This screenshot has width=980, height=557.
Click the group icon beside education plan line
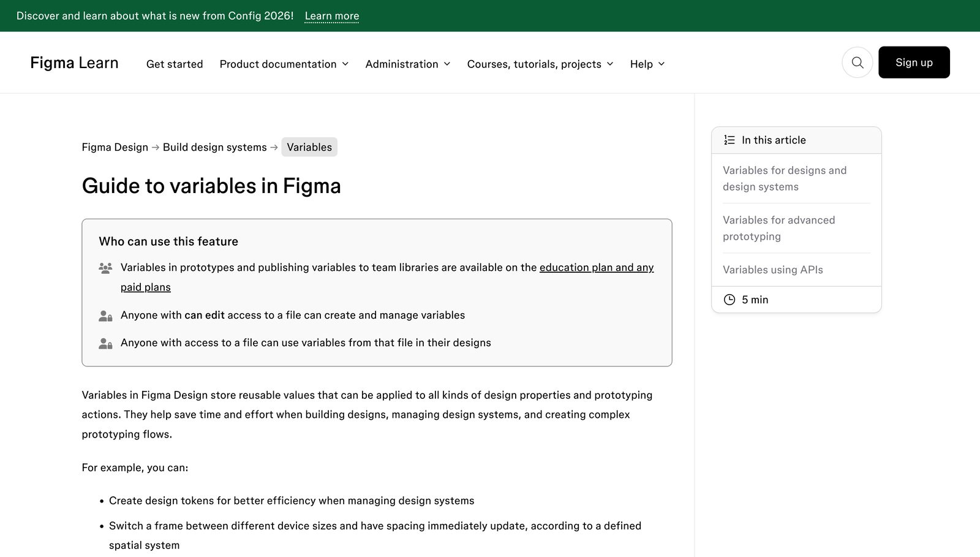pos(105,268)
